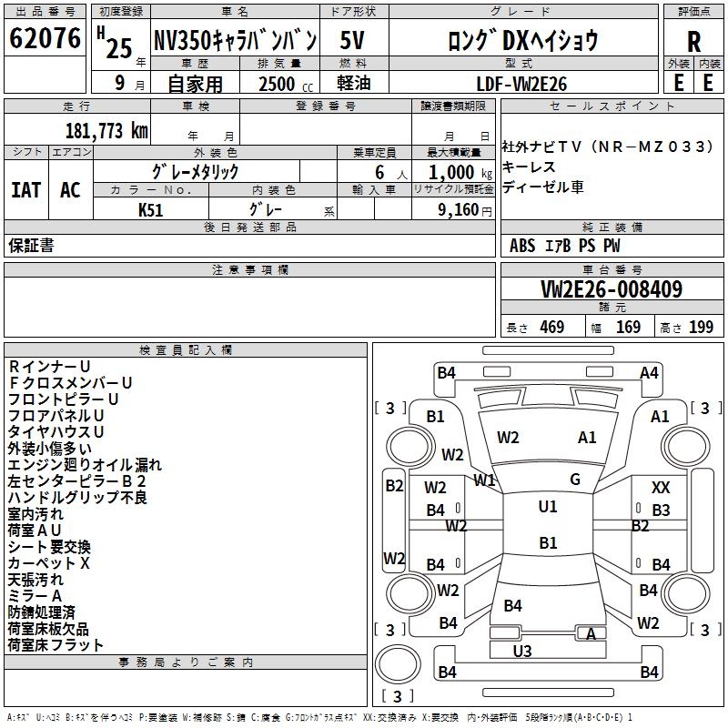
Task: Select note エンジン廻りオイル漏れ
Action: coord(85,465)
